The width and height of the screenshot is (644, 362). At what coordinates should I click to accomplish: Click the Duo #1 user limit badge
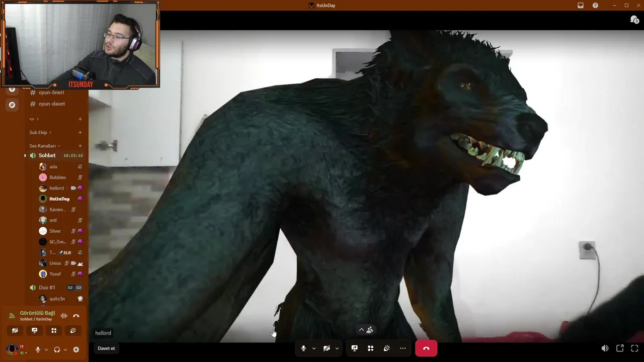(x=74, y=288)
